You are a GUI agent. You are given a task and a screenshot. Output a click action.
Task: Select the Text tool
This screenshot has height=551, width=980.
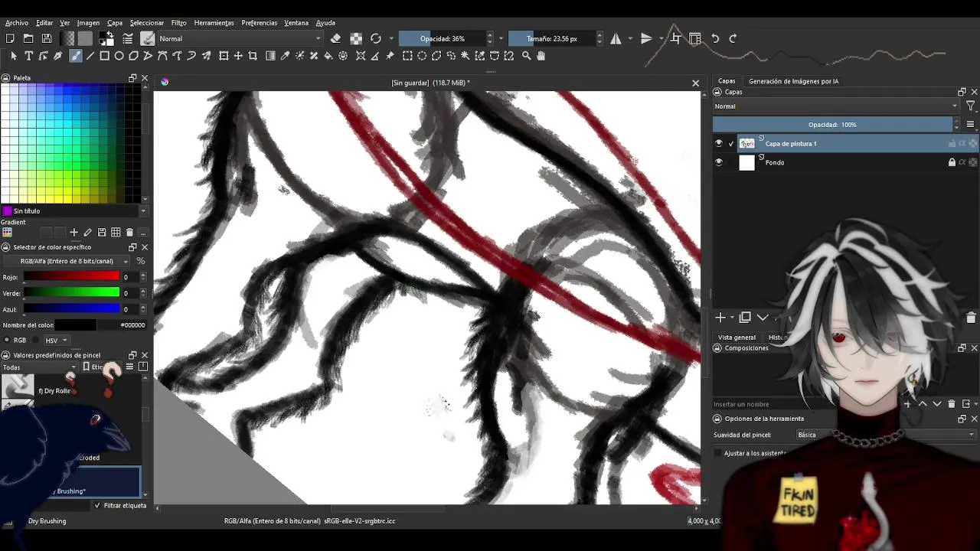pos(28,56)
